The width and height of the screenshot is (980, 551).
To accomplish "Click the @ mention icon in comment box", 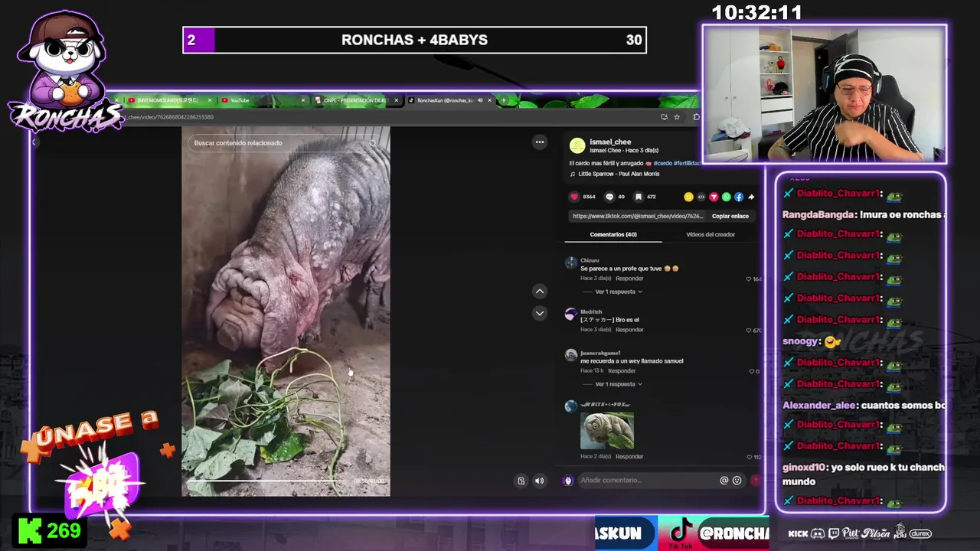I will point(724,481).
